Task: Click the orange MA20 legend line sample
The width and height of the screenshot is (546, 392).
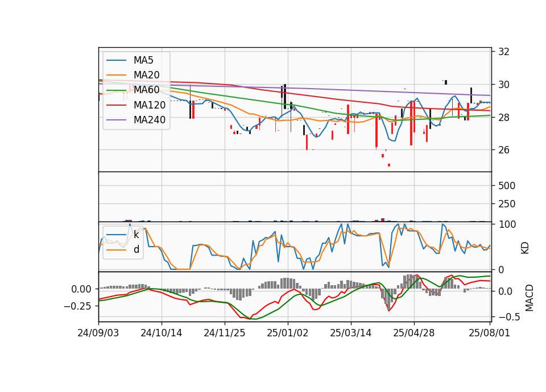Action: coord(116,75)
